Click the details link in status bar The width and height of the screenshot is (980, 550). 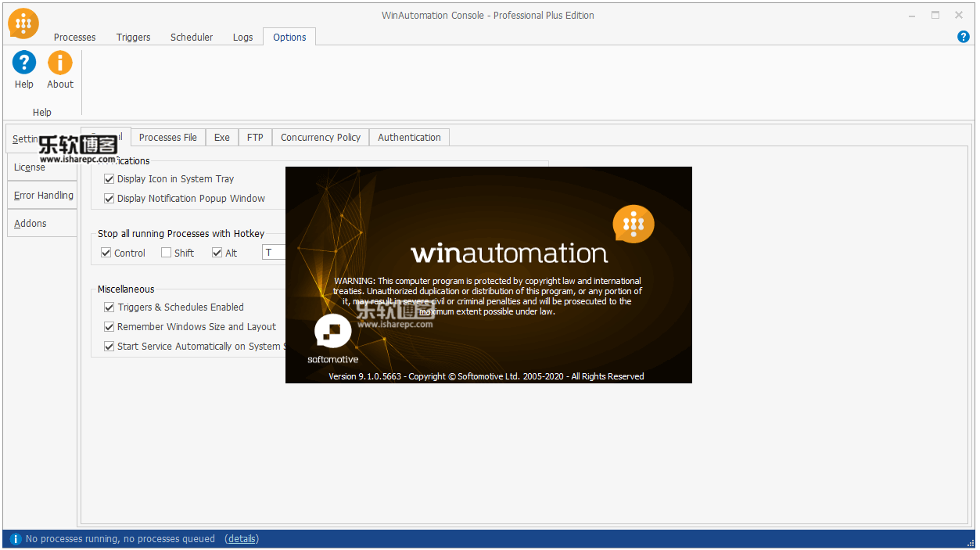242,539
